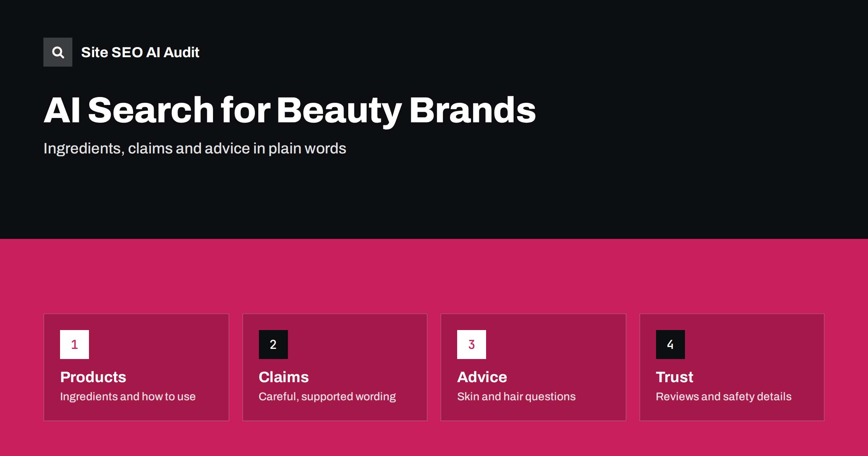The image size is (868, 456).
Task: Click the Site SEO AI Audit title
Action: 140,52
